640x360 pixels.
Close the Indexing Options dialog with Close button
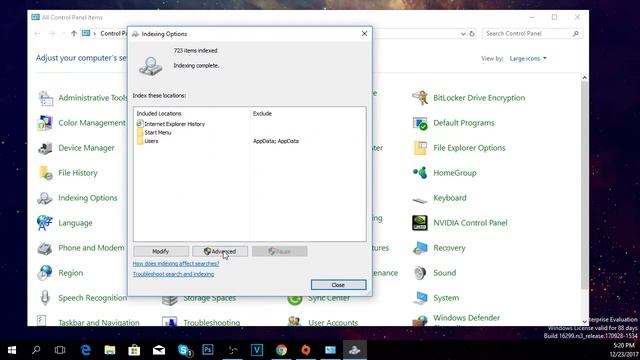coord(338,285)
